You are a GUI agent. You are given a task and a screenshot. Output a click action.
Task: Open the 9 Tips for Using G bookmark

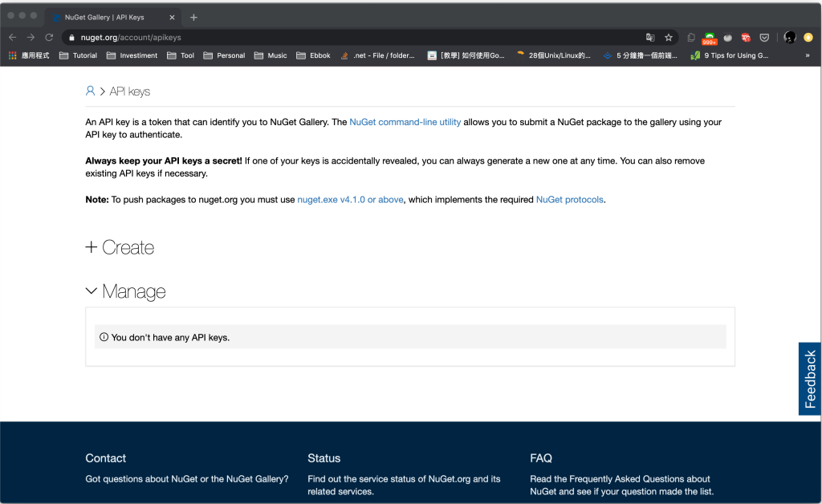[729, 55]
